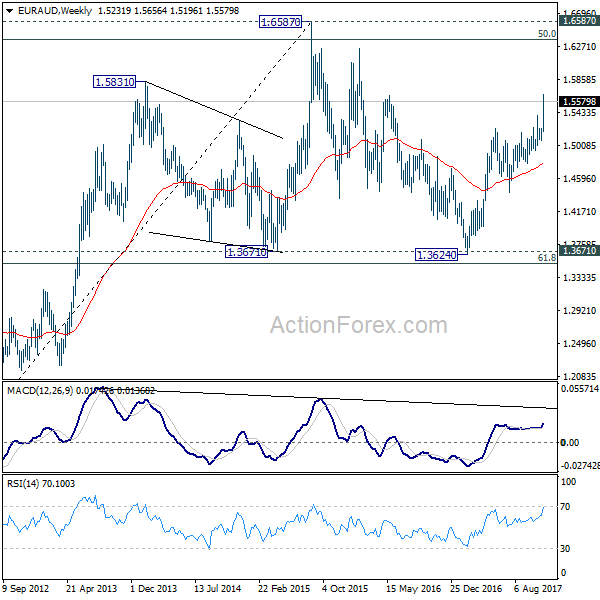600x600 pixels.
Task: Click the RSI 30 level axis label
Action: 565,549
